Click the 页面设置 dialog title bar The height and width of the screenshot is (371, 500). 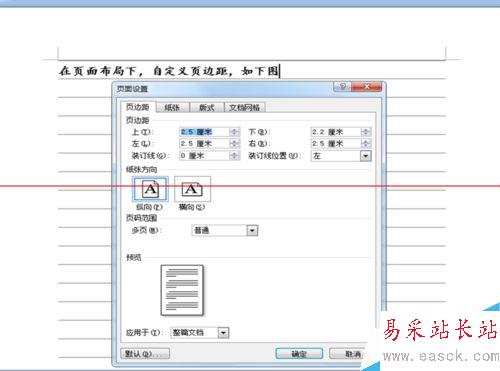click(223, 89)
